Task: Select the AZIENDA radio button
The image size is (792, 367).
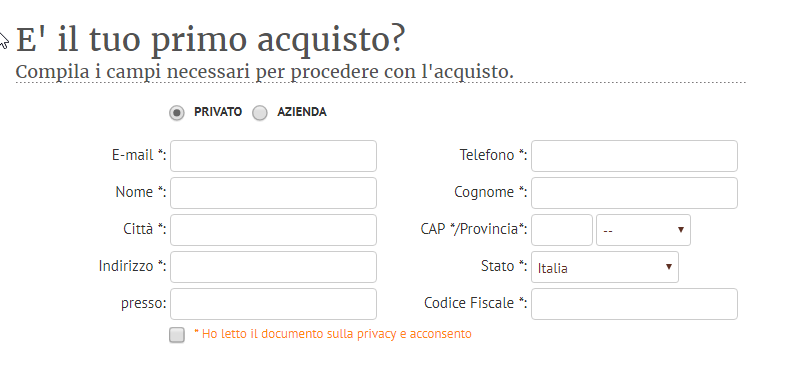Action: pos(260,113)
